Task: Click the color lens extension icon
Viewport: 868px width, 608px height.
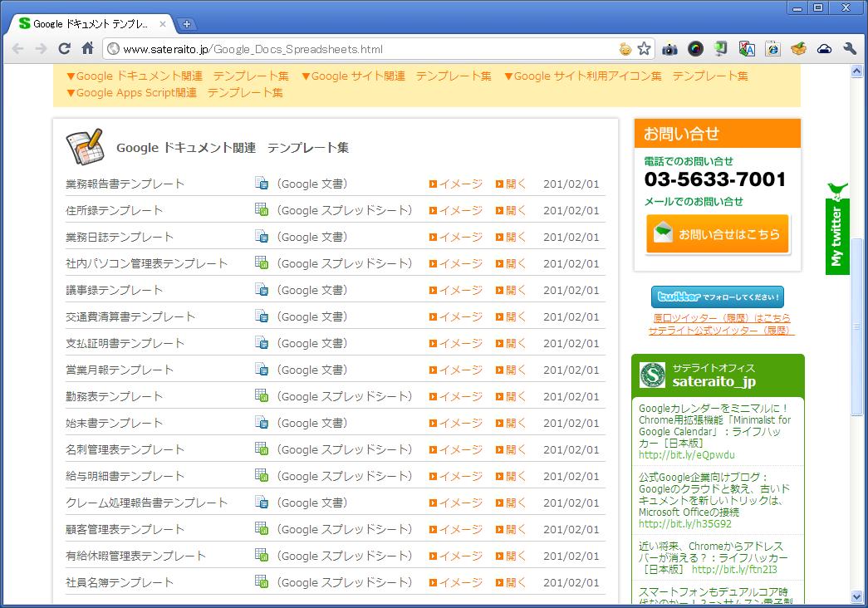Action: click(x=695, y=49)
